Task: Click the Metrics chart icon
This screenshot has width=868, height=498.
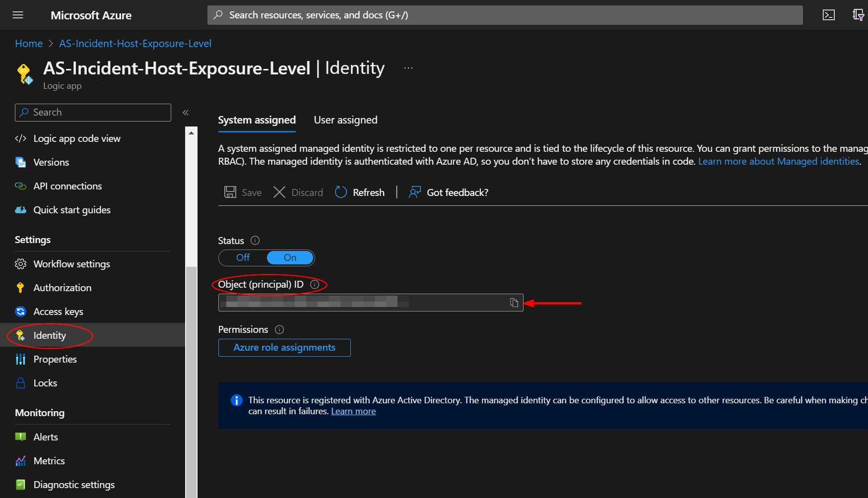Action: pyautogui.click(x=20, y=461)
